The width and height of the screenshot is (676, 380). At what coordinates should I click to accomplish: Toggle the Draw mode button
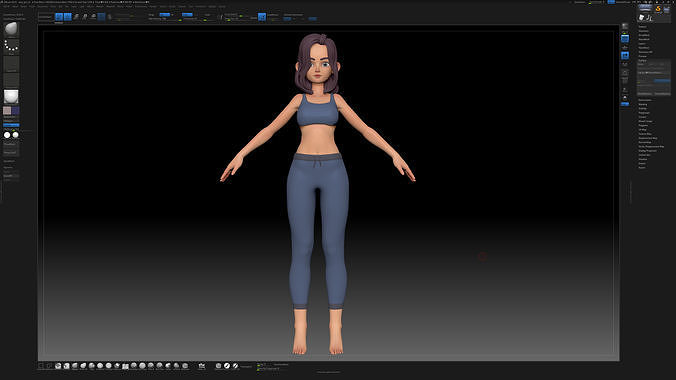pos(68,16)
